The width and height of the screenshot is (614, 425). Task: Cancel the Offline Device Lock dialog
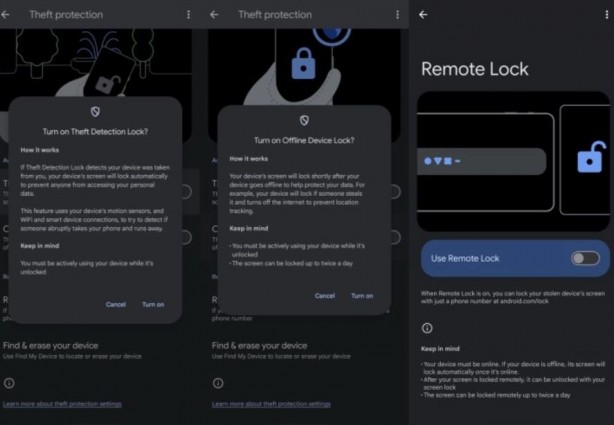click(x=325, y=296)
